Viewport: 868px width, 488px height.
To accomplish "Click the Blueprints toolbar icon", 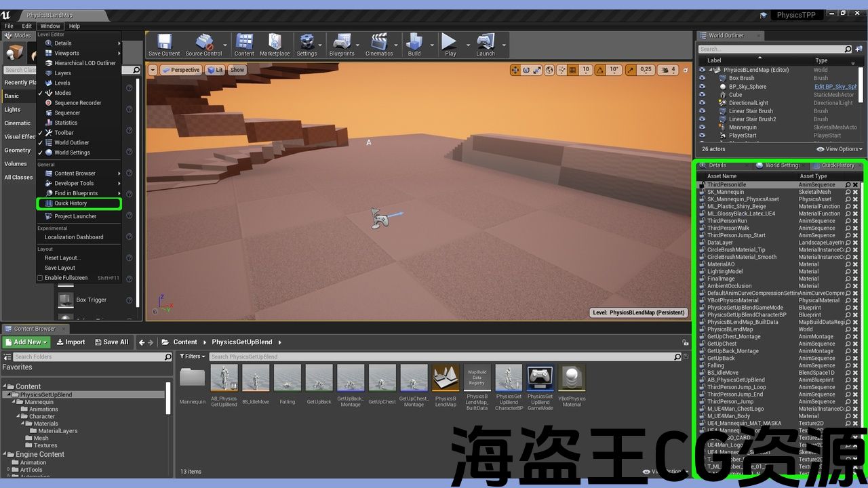I will pos(342,45).
